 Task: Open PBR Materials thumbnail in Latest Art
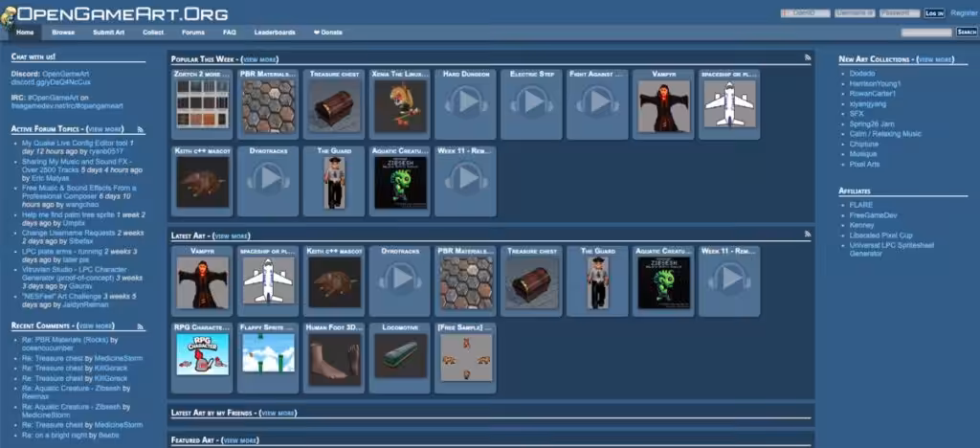coord(466,282)
